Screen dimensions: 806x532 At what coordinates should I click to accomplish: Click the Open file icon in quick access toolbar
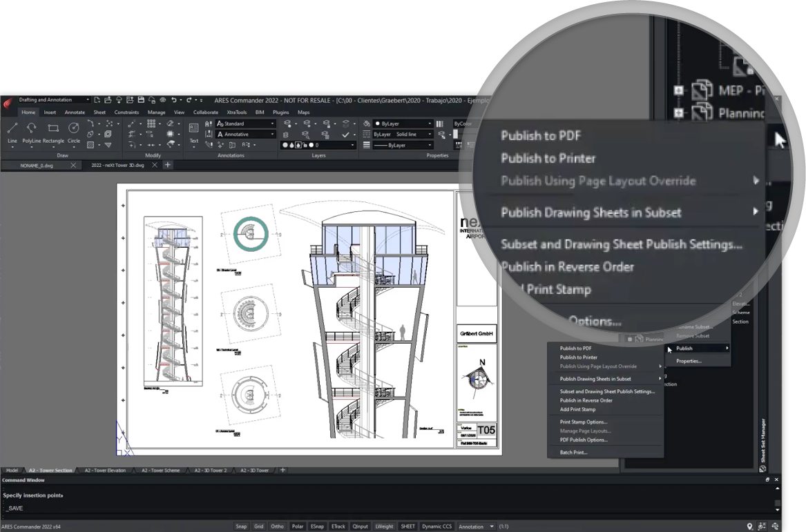[108, 100]
